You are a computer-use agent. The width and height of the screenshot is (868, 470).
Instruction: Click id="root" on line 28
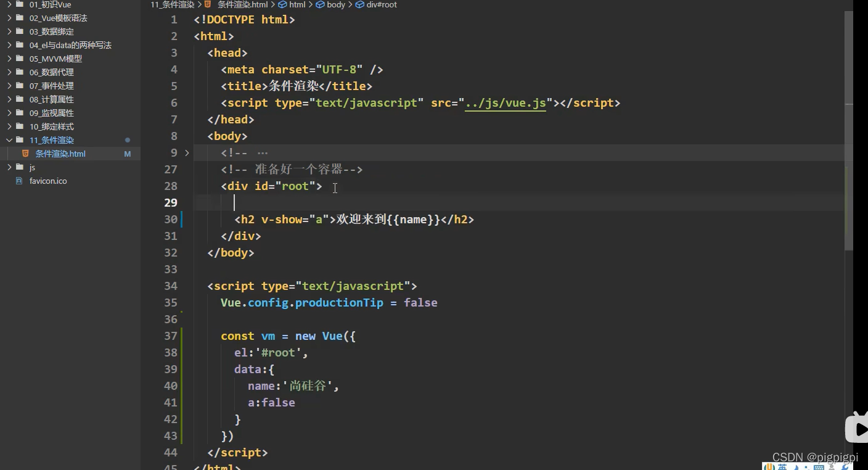point(285,186)
